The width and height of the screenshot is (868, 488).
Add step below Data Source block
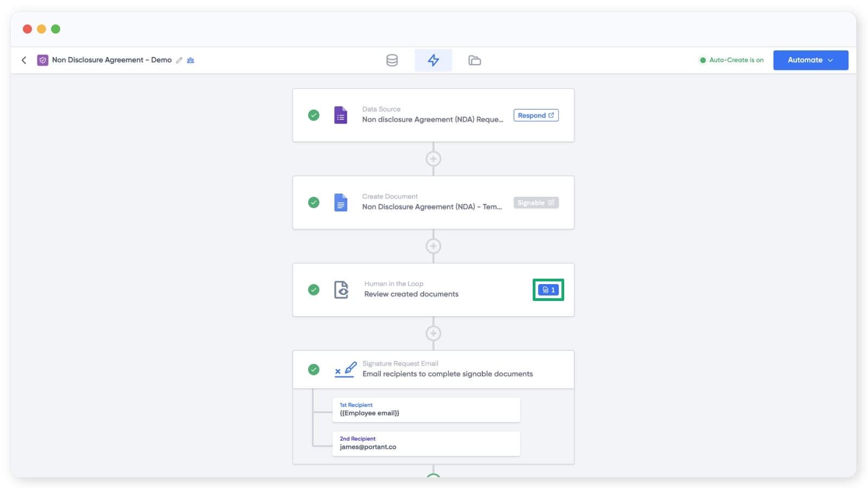tap(433, 159)
